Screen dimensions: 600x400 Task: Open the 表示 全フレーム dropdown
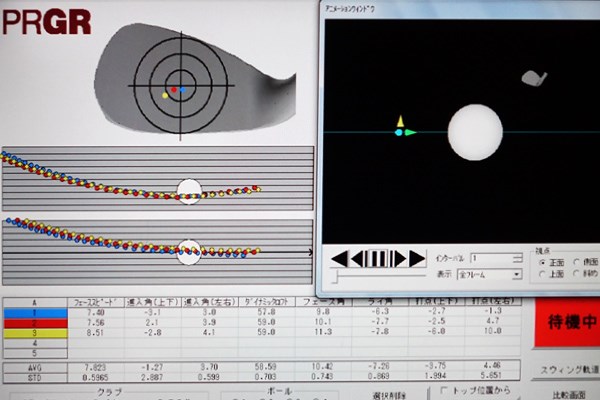(x=490, y=275)
